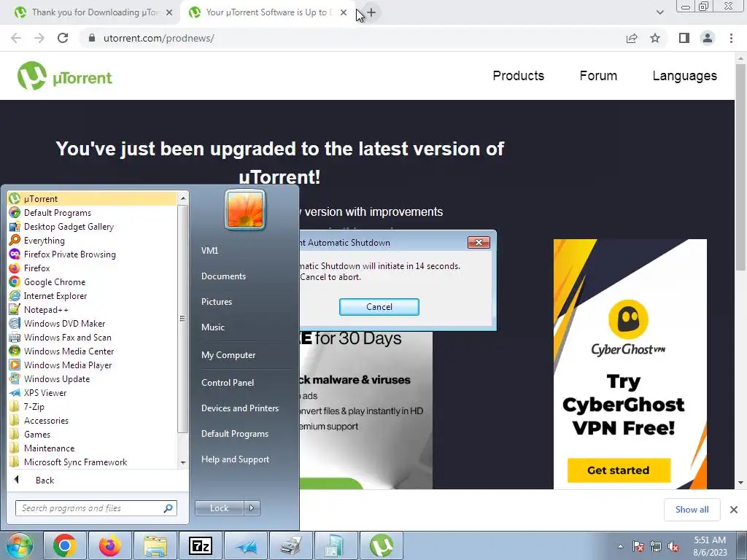Bookmark this page with the star icon

pos(655,38)
